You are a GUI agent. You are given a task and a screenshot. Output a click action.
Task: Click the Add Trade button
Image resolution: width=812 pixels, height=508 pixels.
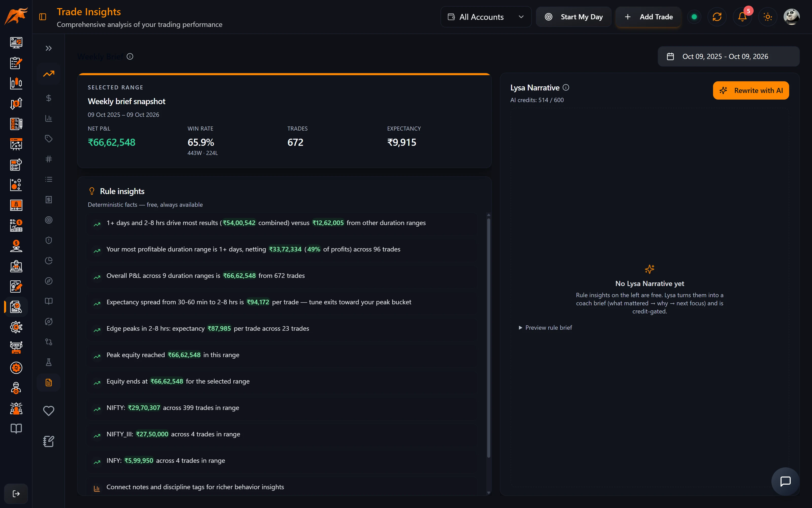tap(648, 17)
